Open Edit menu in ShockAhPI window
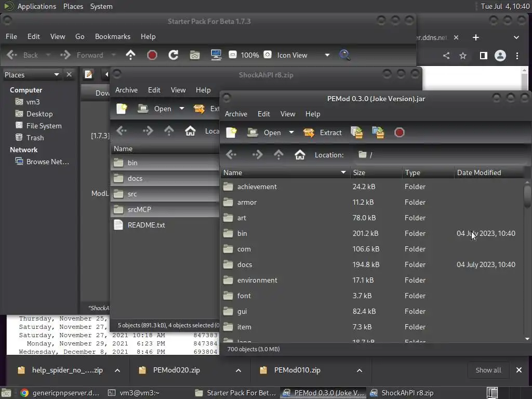The height and width of the screenshot is (399, 532). 154,90
